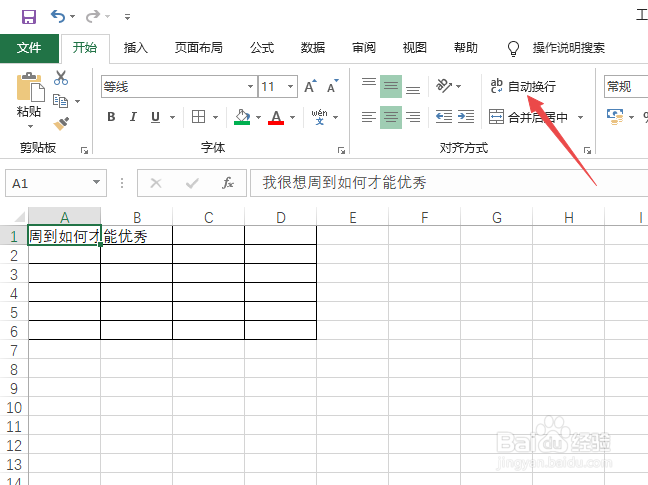Click the Increase Font Size icon
The height and width of the screenshot is (485, 648).
click(x=310, y=86)
